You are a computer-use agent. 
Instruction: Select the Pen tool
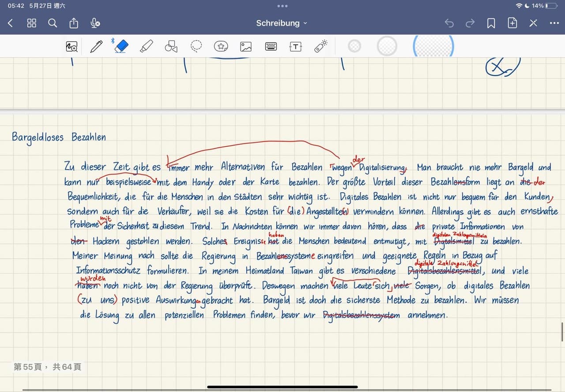tap(96, 46)
